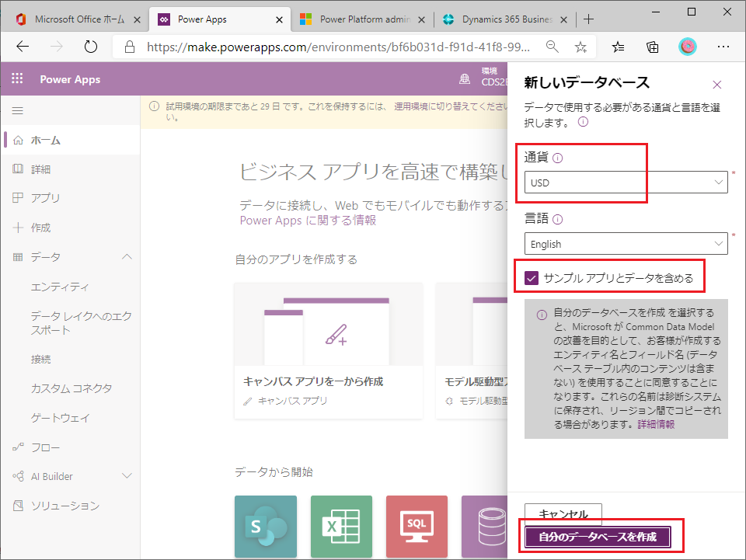Show info tooltip next to 通貨 label

[x=558, y=158]
